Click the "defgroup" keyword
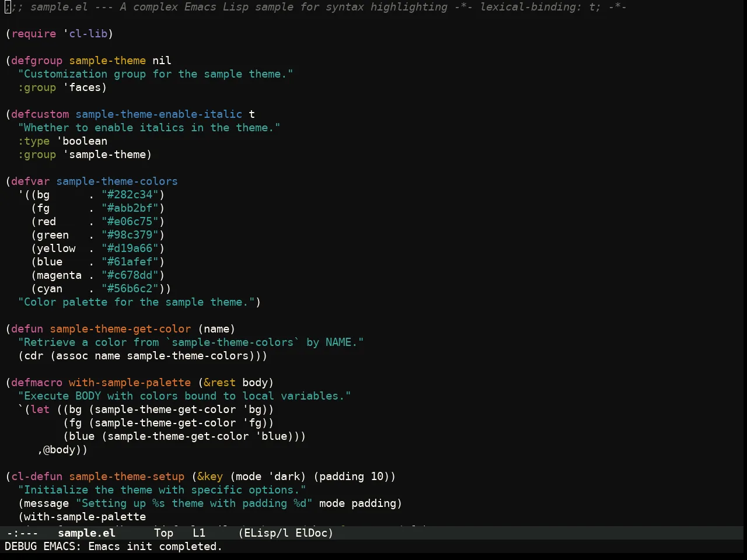 (x=37, y=61)
